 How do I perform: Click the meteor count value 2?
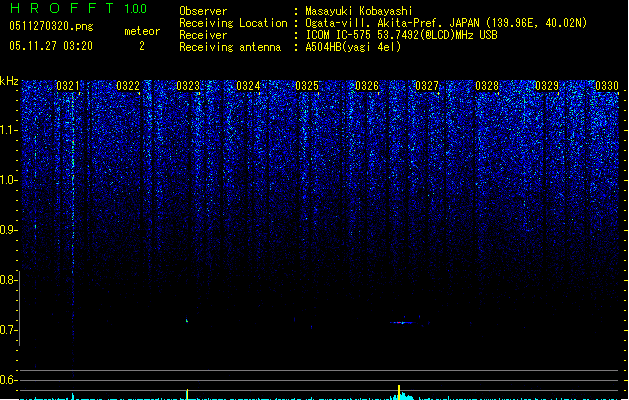(142, 46)
